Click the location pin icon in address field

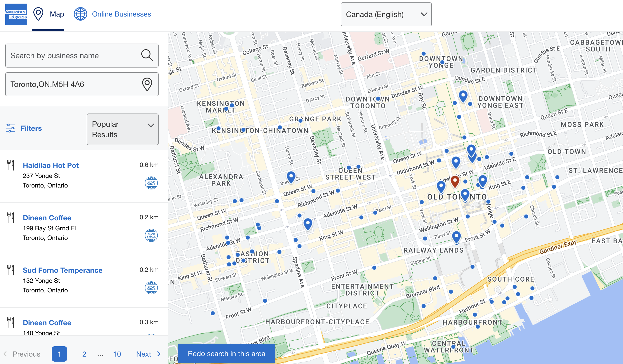147,84
